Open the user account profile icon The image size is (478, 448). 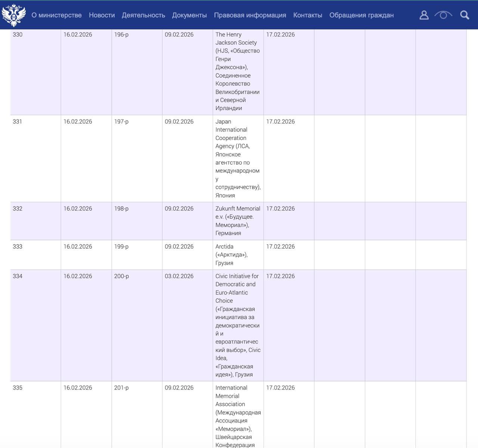click(x=424, y=15)
